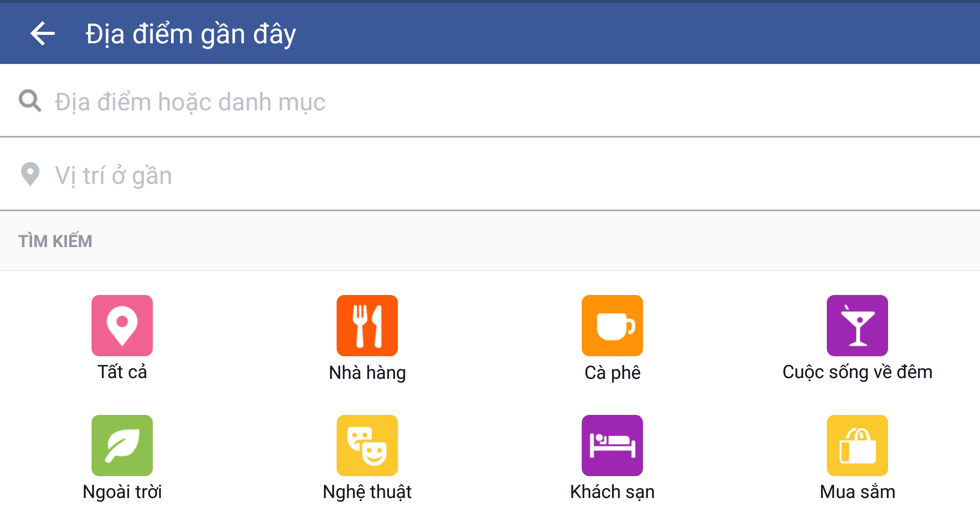Select the Ngoài trời leaf icon

point(122,445)
